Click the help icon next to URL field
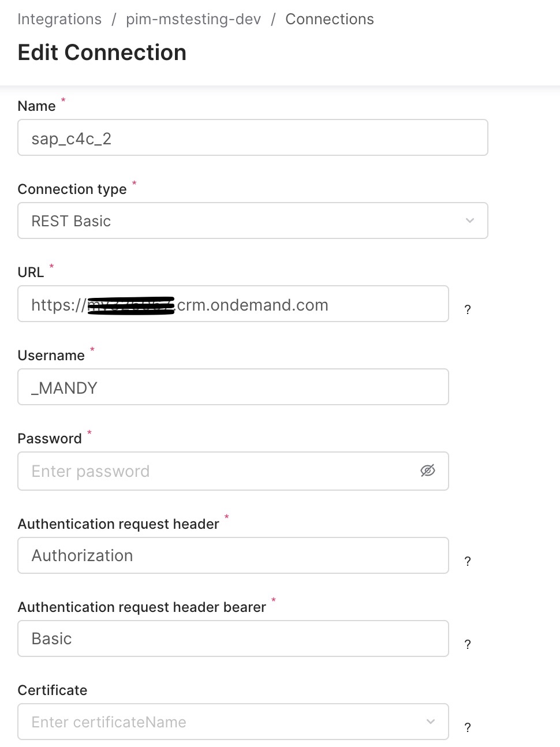Viewport: 560px width, 747px height. coord(467,309)
